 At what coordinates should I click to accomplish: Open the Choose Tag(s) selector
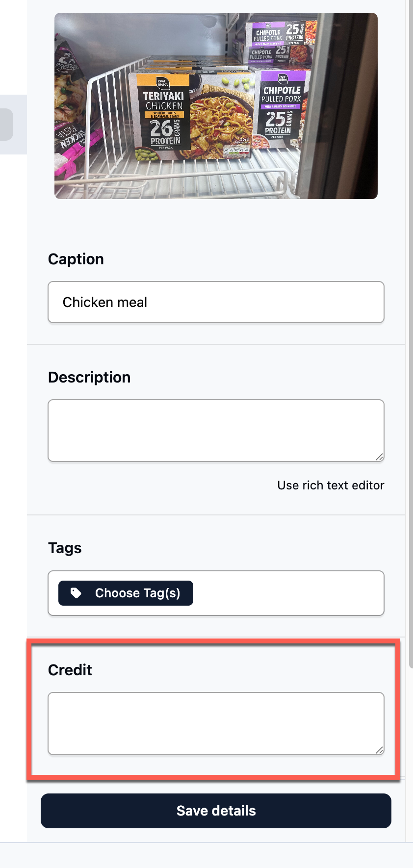(x=126, y=593)
